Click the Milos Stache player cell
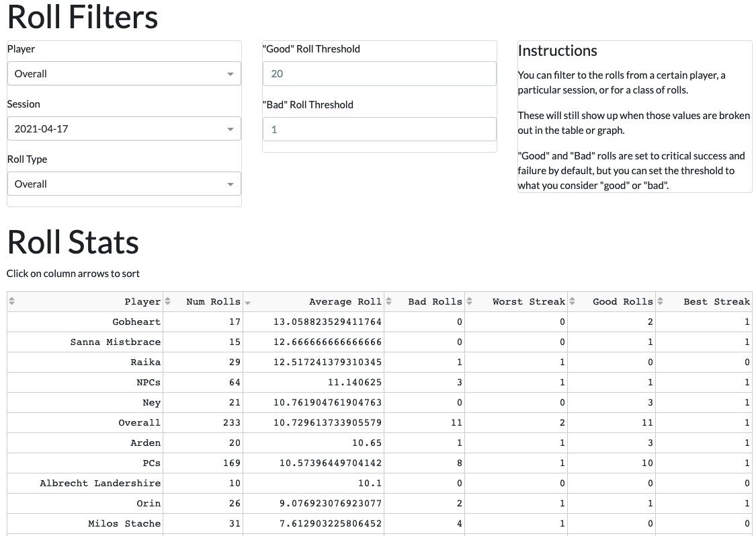The height and width of the screenshot is (536, 756). 124,524
